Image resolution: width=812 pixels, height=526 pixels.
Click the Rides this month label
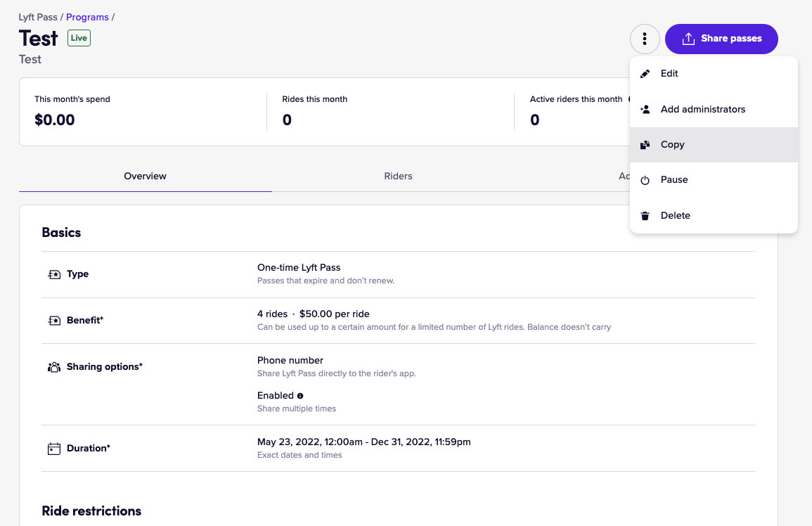[315, 99]
